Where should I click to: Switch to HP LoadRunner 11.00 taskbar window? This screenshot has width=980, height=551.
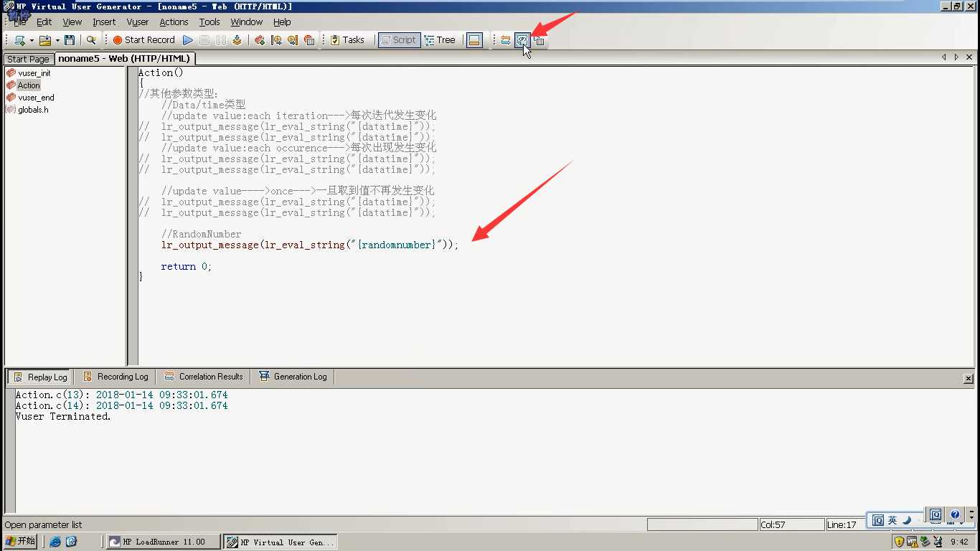(164, 542)
